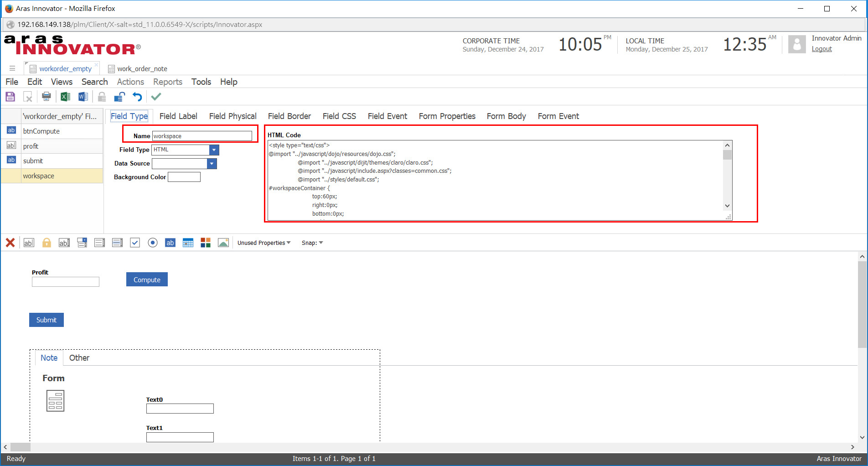
Task: Expand the Unused Properties dropdown
Action: (264, 243)
